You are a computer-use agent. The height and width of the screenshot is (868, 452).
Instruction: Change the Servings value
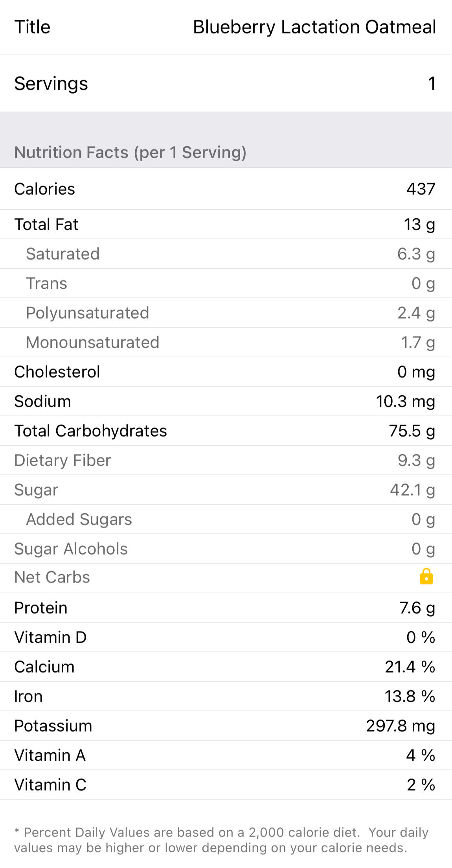[431, 83]
